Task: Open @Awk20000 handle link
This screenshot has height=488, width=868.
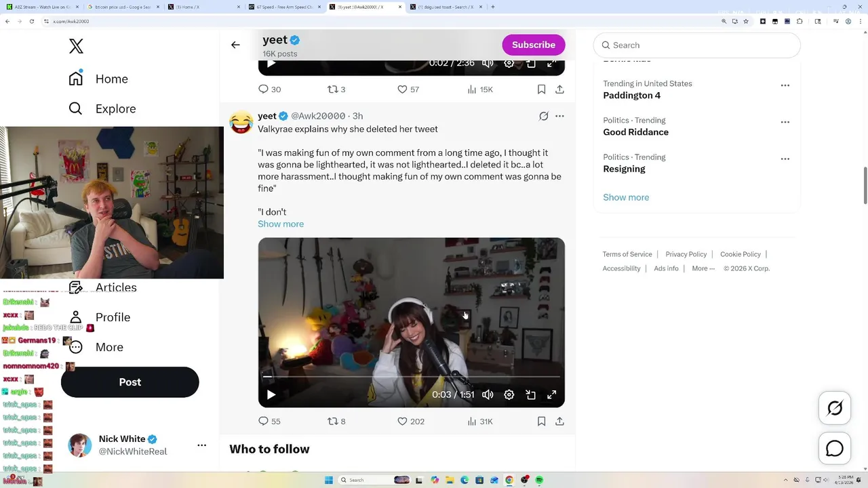Action: (318, 116)
